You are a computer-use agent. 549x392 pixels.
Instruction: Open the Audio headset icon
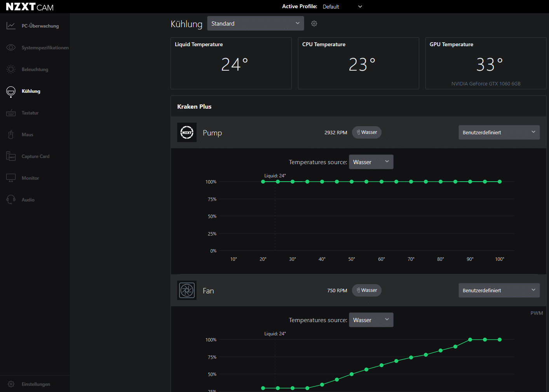(x=11, y=200)
